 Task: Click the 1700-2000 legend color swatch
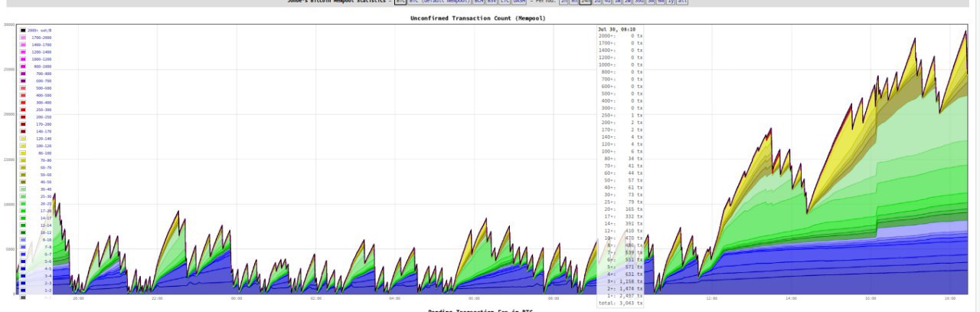(23, 37)
